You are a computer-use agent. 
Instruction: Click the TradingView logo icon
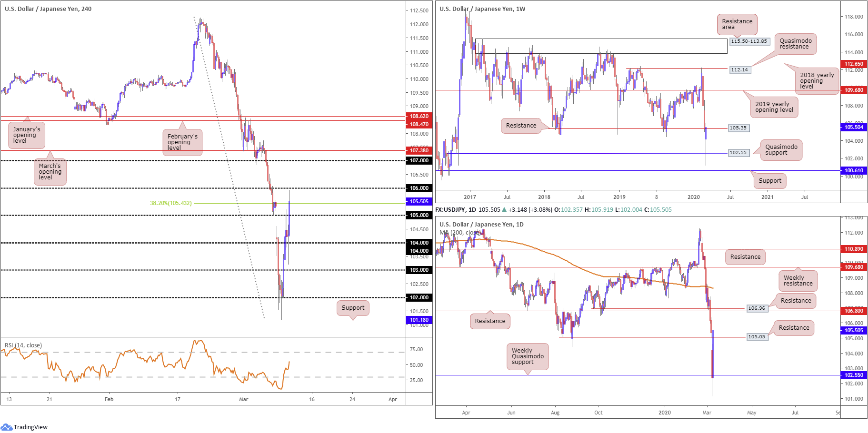tap(7, 427)
